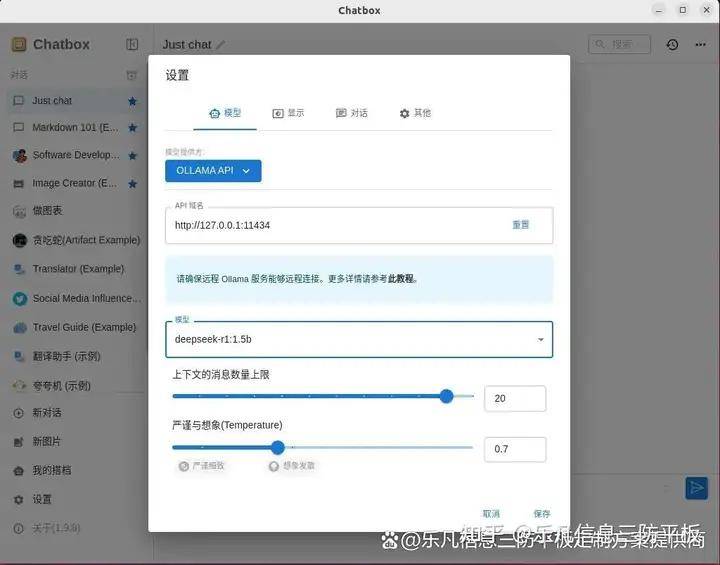Click the API host URL field

(359, 225)
